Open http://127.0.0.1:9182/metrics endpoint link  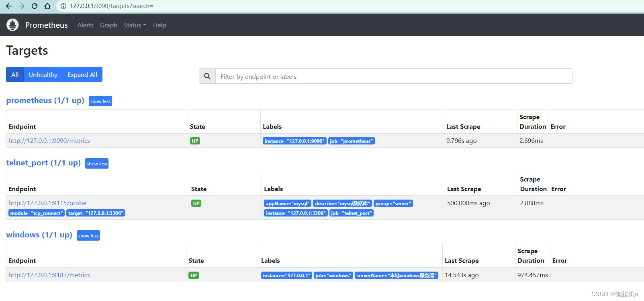[49, 275]
